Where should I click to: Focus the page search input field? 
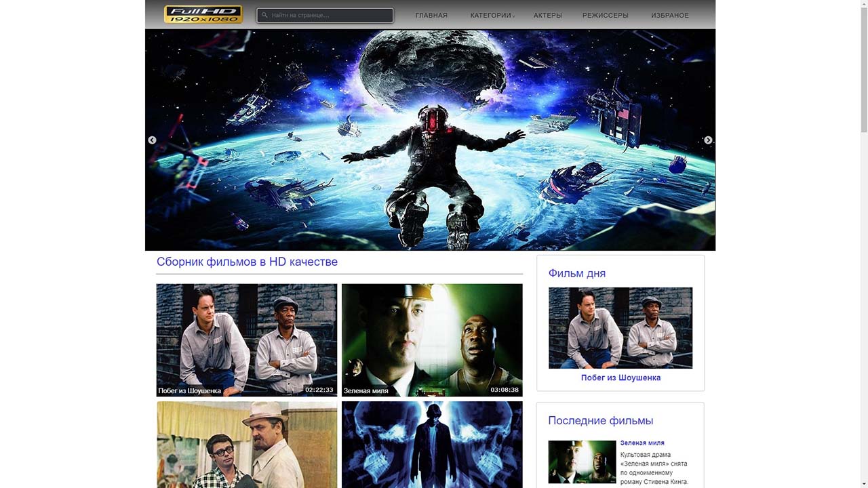coord(325,15)
